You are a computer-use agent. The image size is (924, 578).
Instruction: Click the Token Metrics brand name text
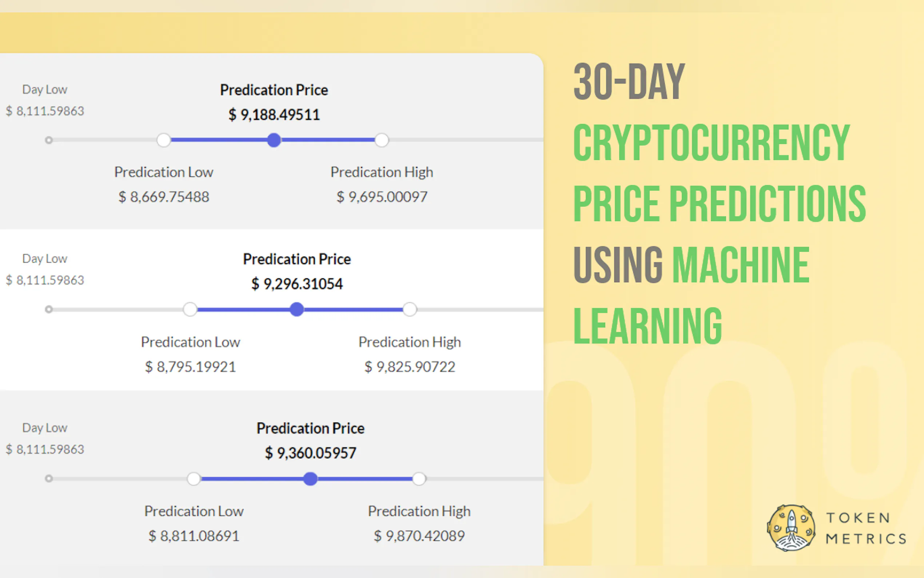coord(866,528)
